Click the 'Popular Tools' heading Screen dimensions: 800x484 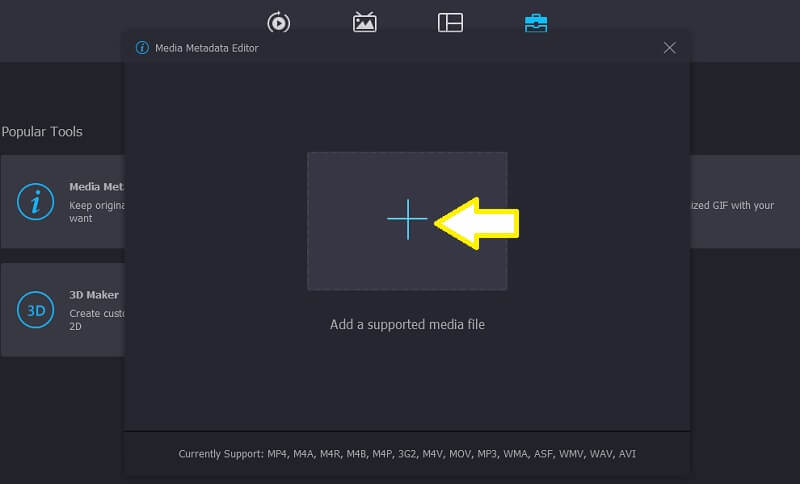pyautogui.click(x=42, y=132)
